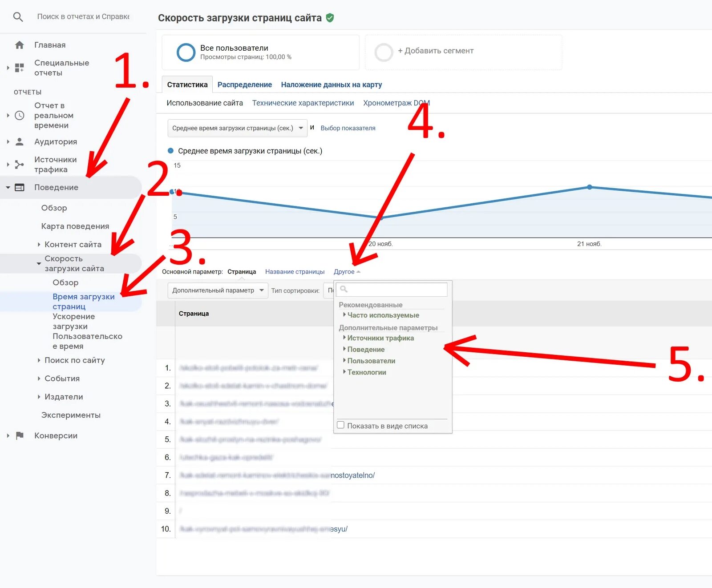The width and height of the screenshot is (712, 588).
Task: Click the Special reports dashboard icon
Action: [19, 68]
